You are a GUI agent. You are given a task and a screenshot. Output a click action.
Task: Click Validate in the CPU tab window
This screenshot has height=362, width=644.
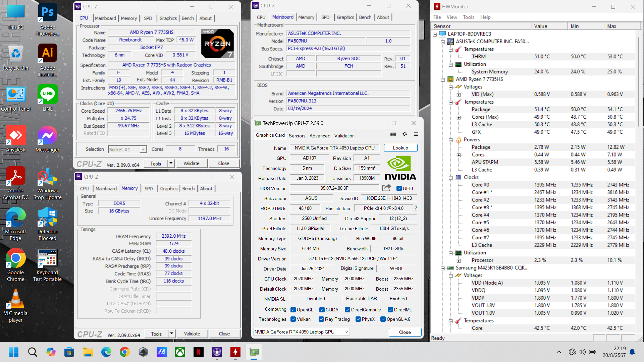tap(191, 163)
